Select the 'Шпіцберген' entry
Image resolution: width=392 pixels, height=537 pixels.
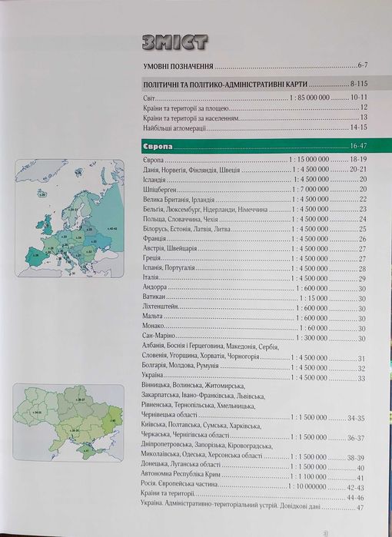coord(254,190)
